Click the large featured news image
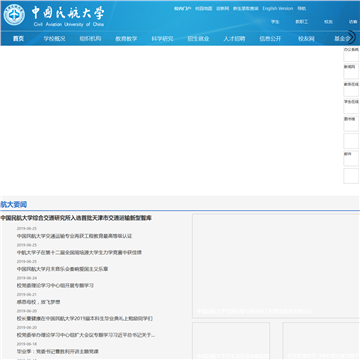 [276, 266]
